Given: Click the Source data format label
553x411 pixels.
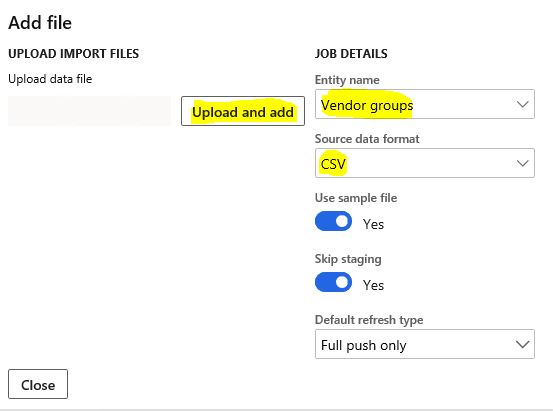Looking at the screenshot, I should tap(367, 139).
